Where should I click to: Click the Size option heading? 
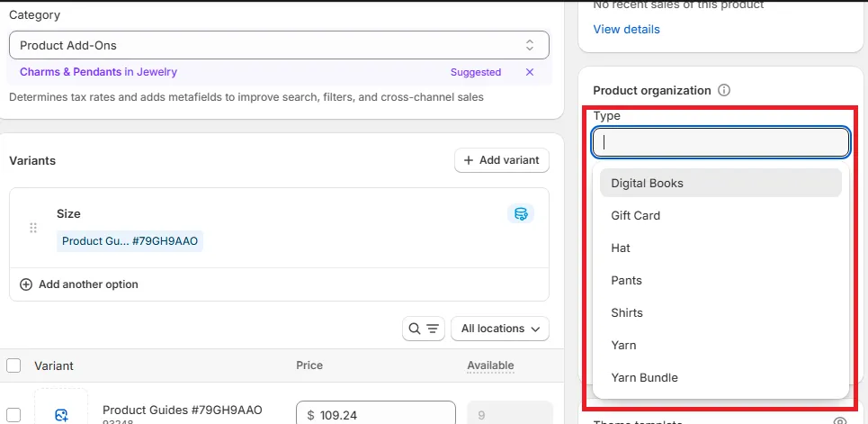68,214
